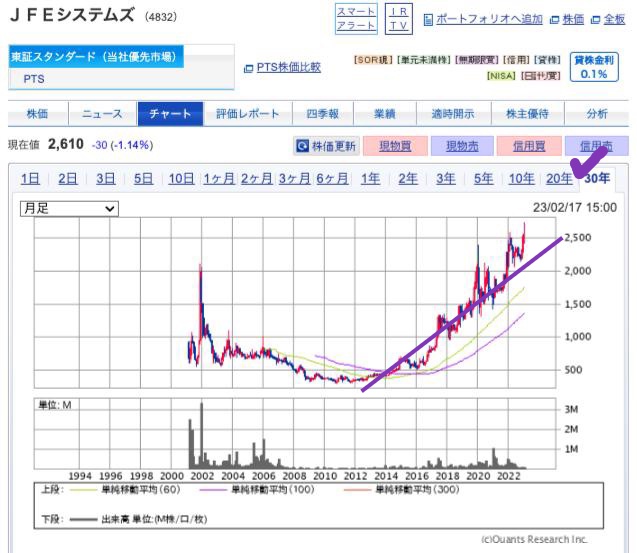Image resolution: width=637 pixels, height=553 pixels.
Task: Select the 10日 chart period
Action: 181,178
